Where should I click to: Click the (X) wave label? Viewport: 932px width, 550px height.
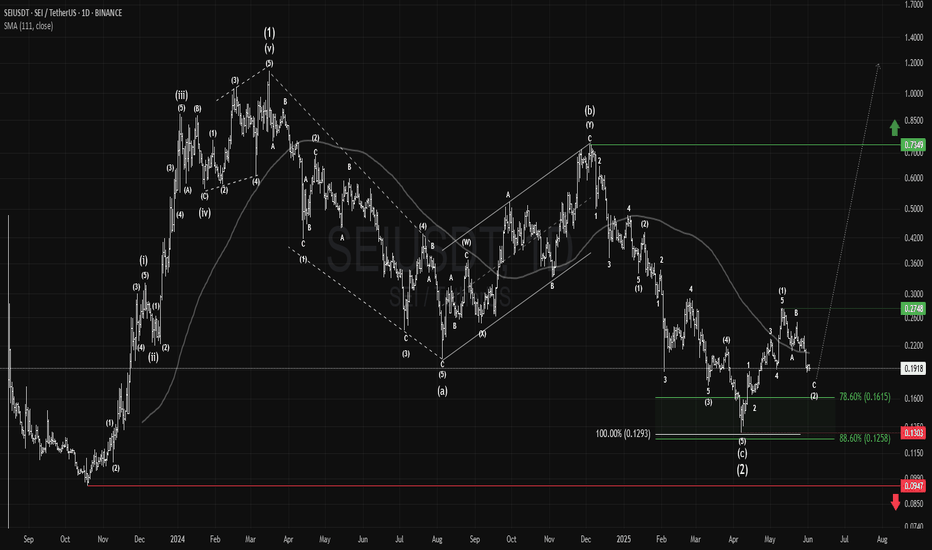[x=482, y=334]
